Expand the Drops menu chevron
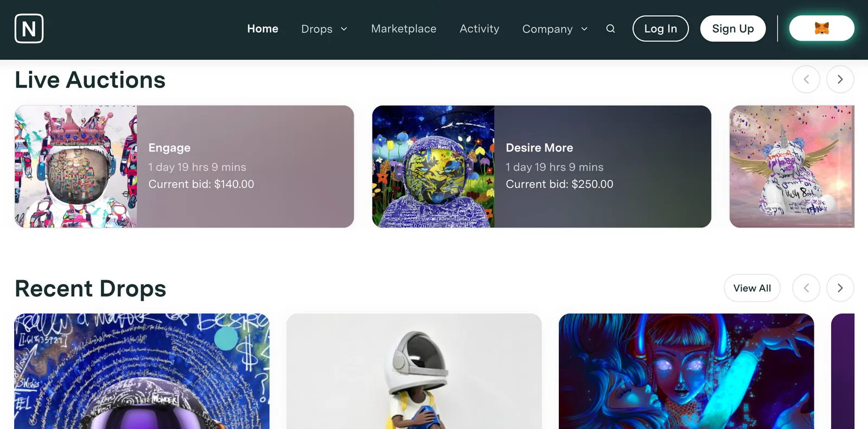This screenshot has width=868, height=429. point(343,29)
